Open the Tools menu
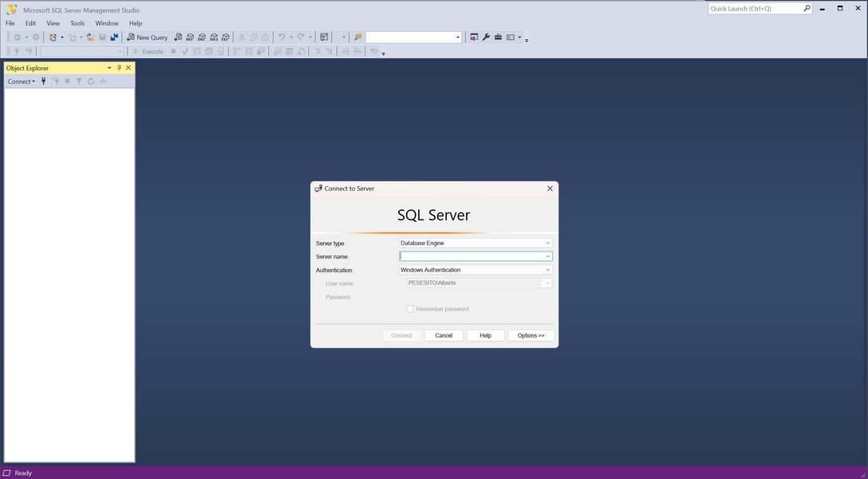 pyautogui.click(x=77, y=23)
